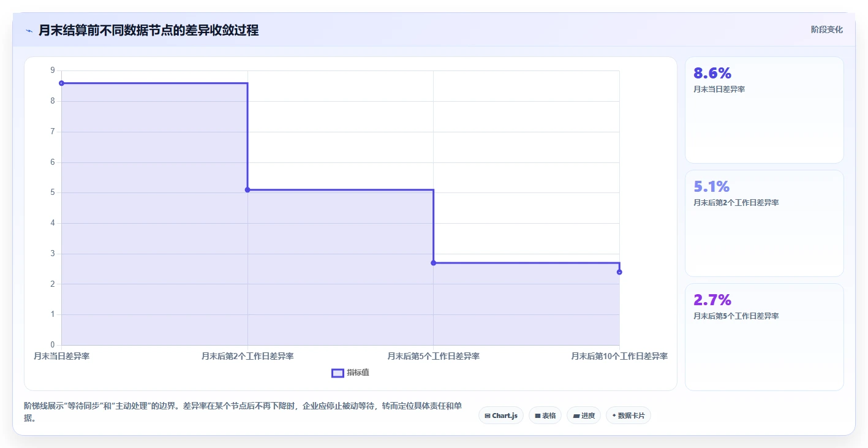Image resolution: width=868 pixels, height=448 pixels.
Task: Toggle the 指标值 legend item
Action: coord(350,373)
